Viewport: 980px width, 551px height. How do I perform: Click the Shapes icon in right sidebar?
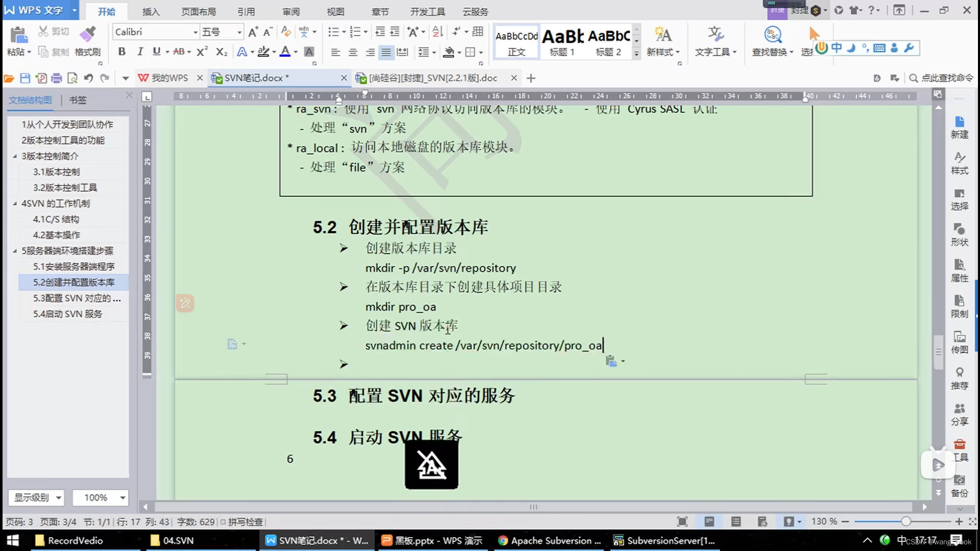(x=959, y=235)
